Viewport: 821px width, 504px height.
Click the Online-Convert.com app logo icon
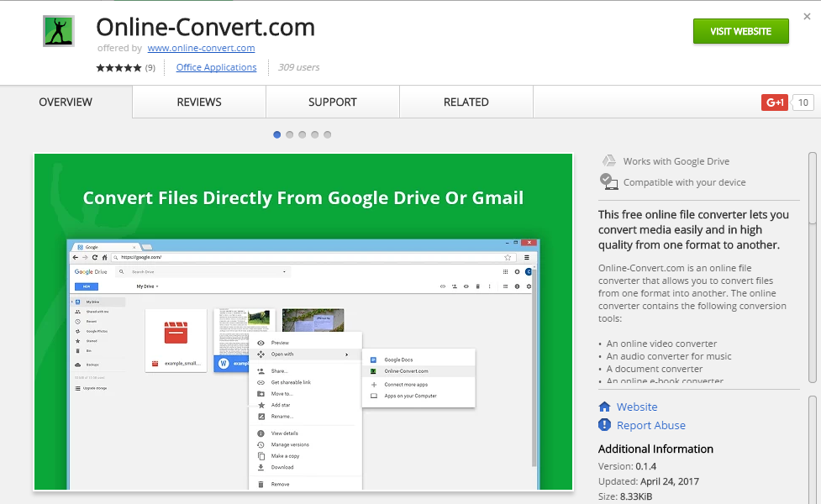coord(59,31)
